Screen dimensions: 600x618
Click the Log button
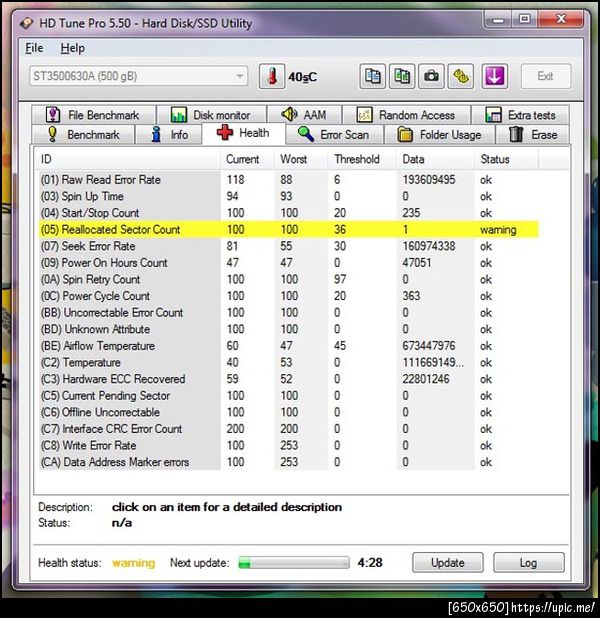click(x=528, y=562)
